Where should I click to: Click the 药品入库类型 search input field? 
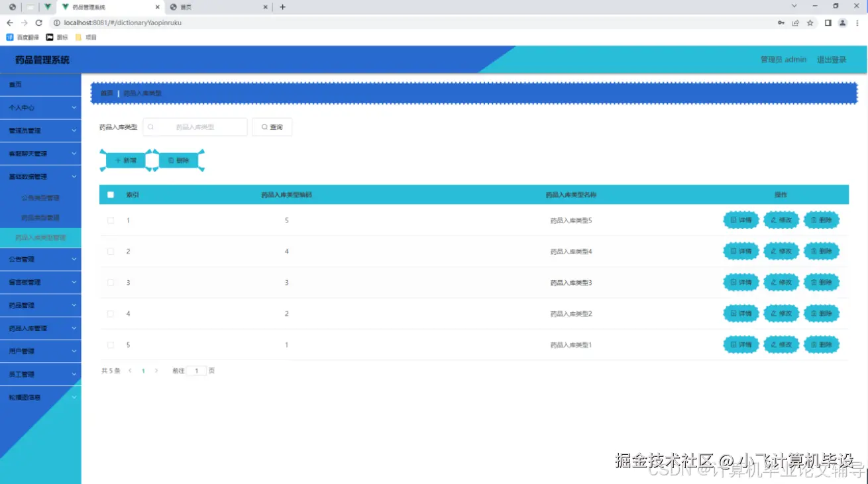(x=195, y=127)
